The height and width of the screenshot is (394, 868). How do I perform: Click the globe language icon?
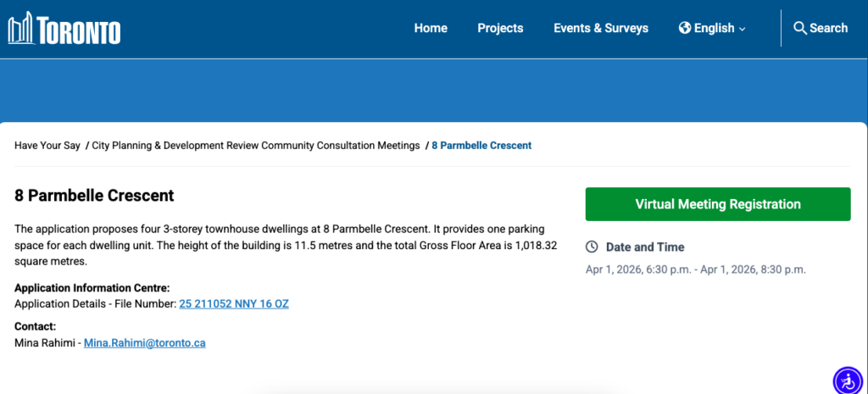tap(685, 28)
